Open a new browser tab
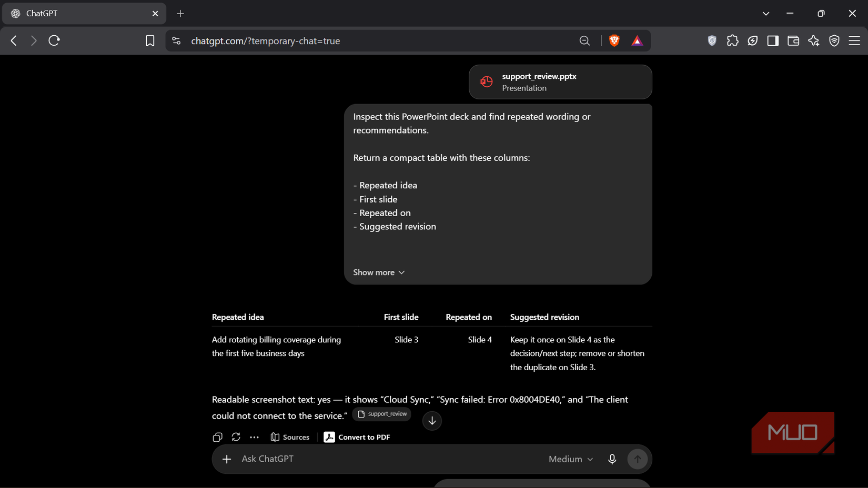868x488 pixels. (x=180, y=14)
